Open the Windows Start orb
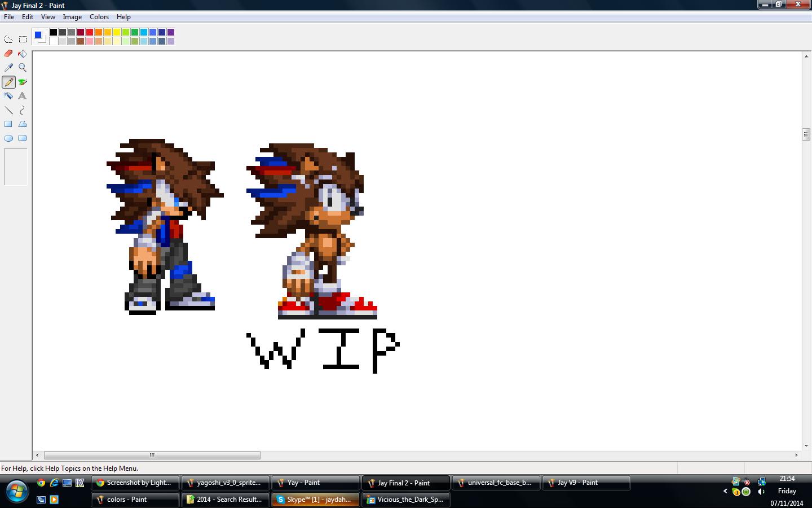Image resolution: width=812 pixels, height=508 pixels. tap(16, 491)
